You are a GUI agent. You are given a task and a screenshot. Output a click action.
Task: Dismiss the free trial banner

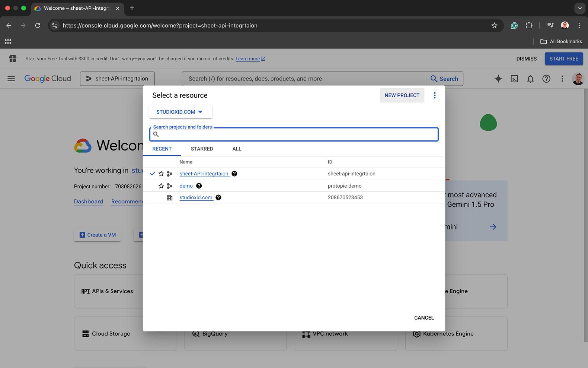[x=526, y=59]
